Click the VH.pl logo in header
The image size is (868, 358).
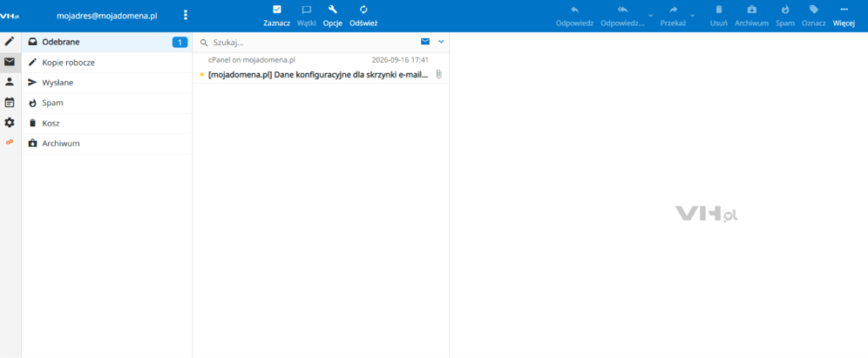(10, 16)
